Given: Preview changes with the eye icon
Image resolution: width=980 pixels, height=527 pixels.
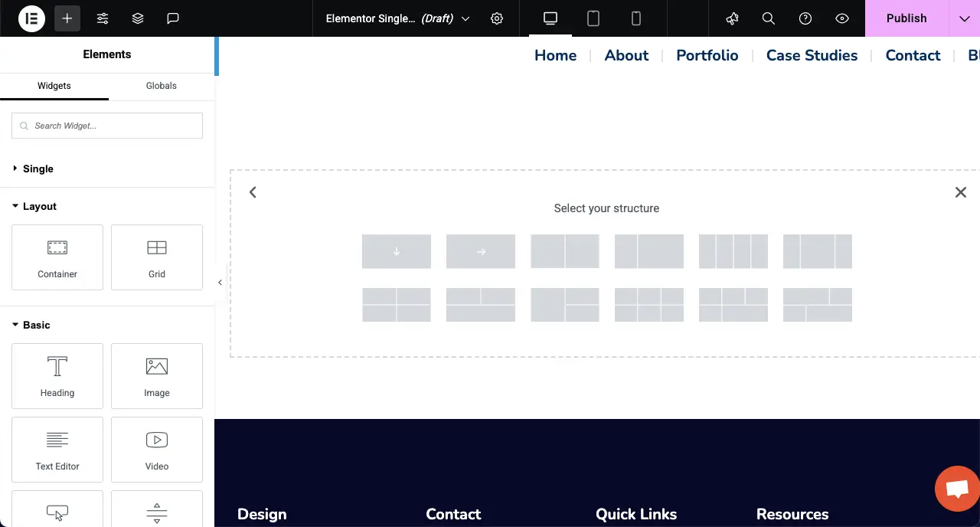Looking at the screenshot, I should click(842, 18).
